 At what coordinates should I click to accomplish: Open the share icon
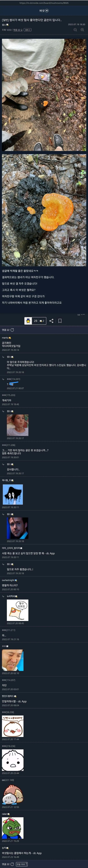[x=51, y=321]
